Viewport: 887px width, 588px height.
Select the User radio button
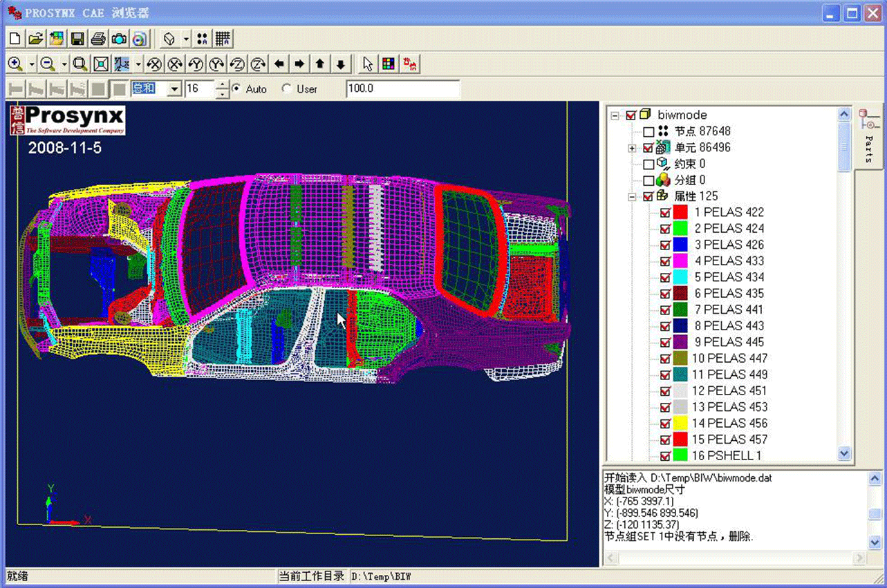coord(287,89)
